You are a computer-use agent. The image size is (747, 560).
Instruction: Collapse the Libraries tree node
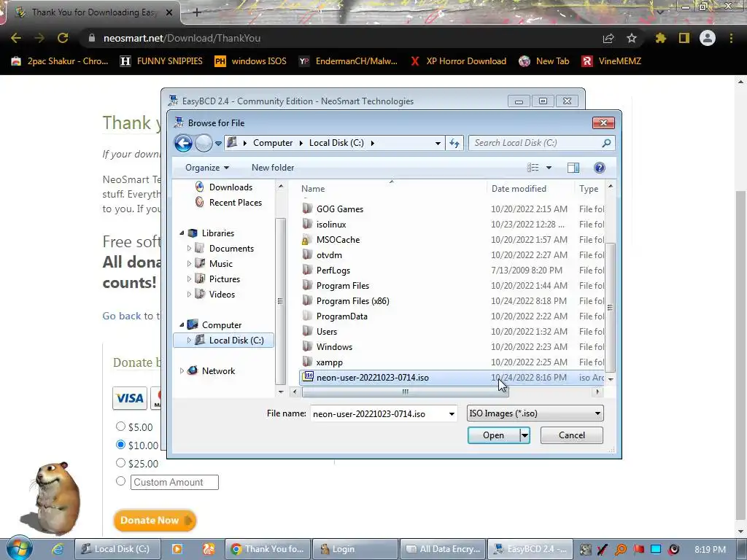pos(182,233)
